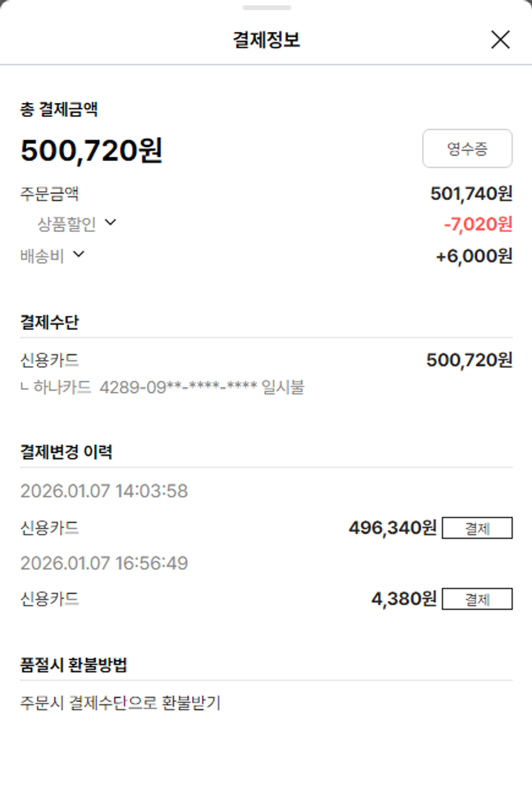The height and width of the screenshot is (788, 532).
Task: Click 주문시 결제수단으로 환불받기 text
Action: pyautogui.click(x=121, y=704)
